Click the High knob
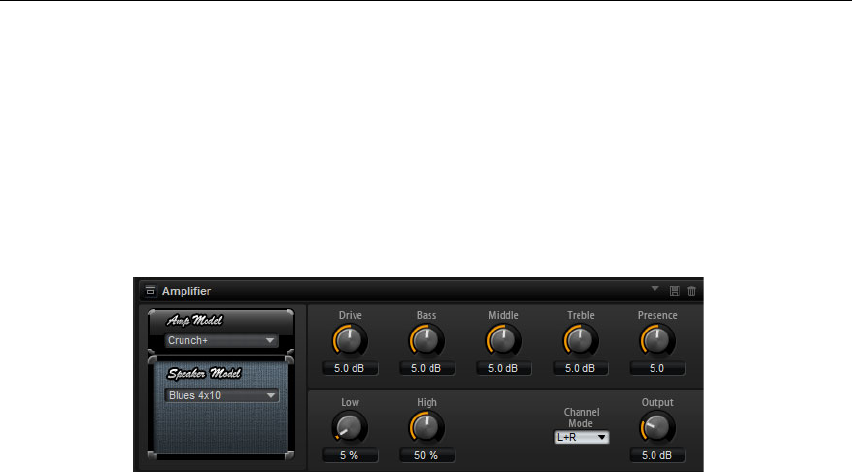Screen dimensions: 852x472 click(x=427, y=427)
